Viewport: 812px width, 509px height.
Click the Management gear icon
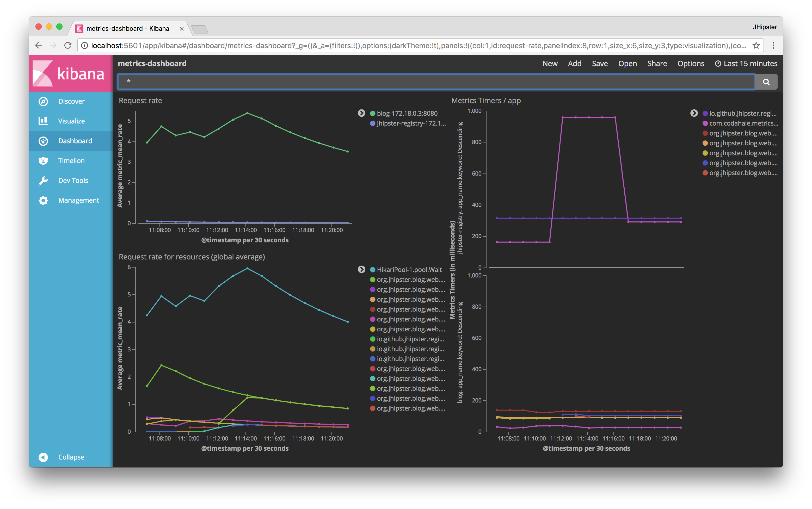tap(43, 200)
